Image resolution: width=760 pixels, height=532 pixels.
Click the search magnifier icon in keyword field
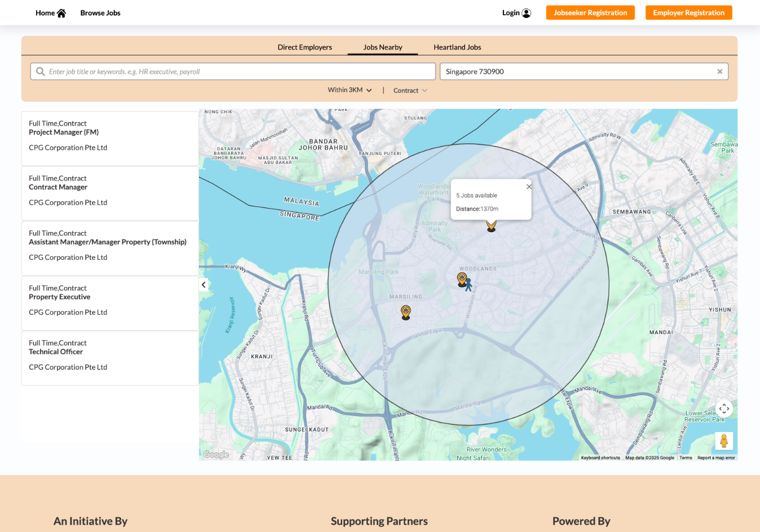(41, 72)
